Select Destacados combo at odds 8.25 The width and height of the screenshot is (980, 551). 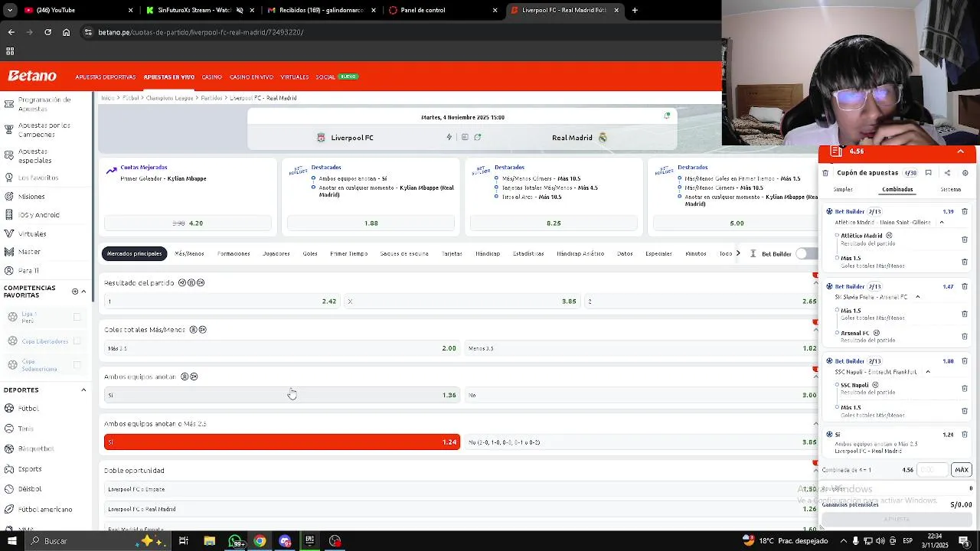554,223
